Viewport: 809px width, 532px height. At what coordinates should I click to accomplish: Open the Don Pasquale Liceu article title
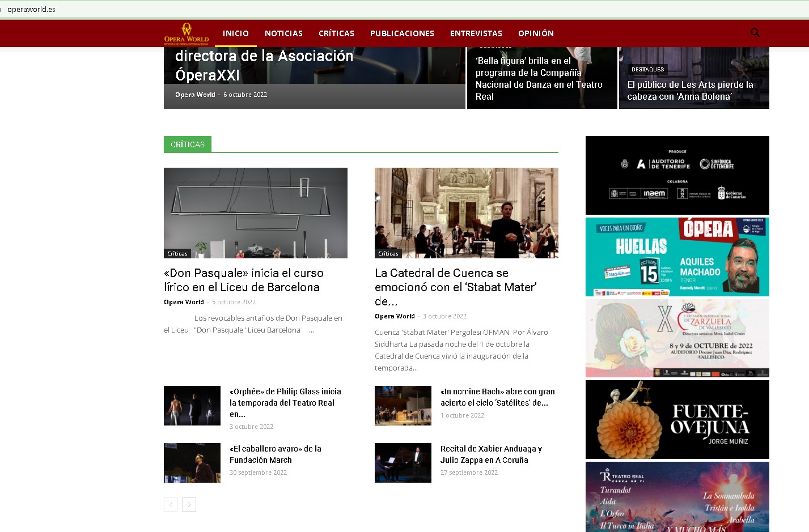[x=244, y=280]
